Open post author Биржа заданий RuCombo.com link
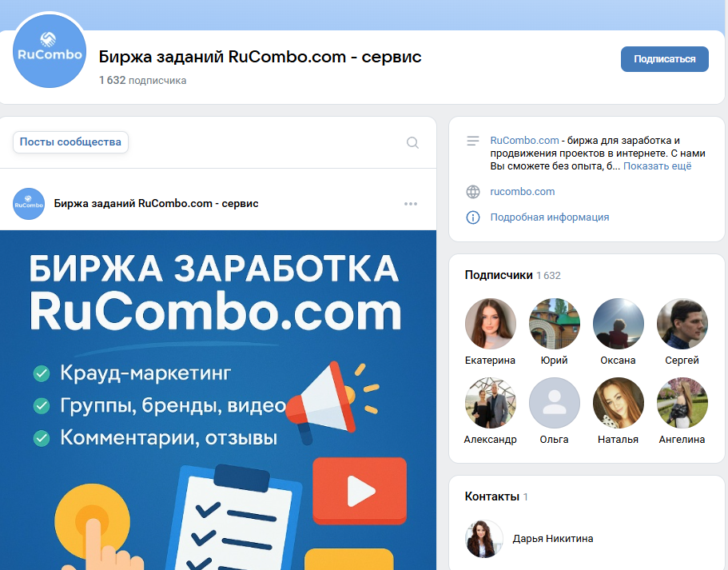728x570 pixels. tap(156, 204)
